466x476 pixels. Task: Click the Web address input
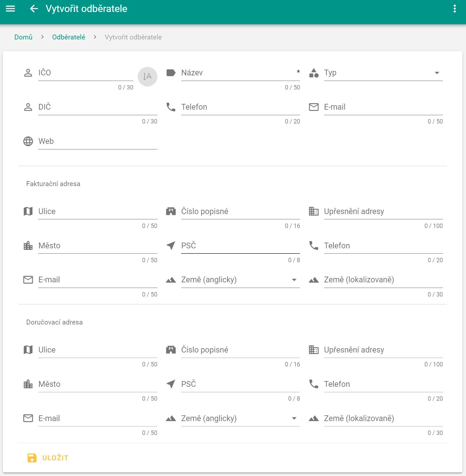(x=97, y=141)
